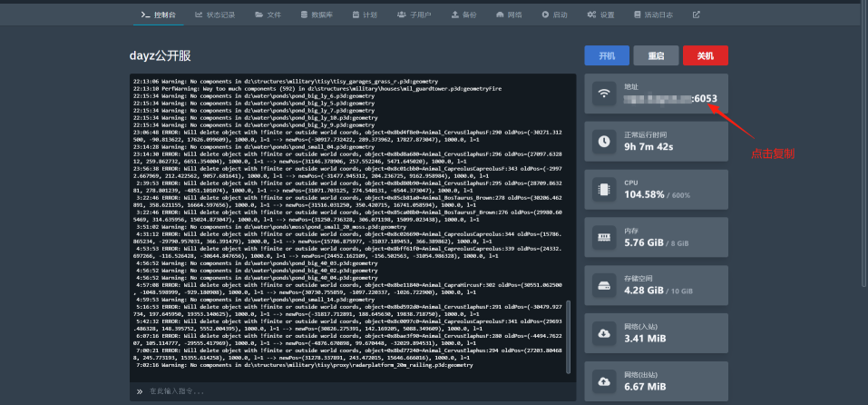Click the storage (存储空间) disk icon
The height and width of the screenshot is (405, 868).
click(x=603, y=285)
